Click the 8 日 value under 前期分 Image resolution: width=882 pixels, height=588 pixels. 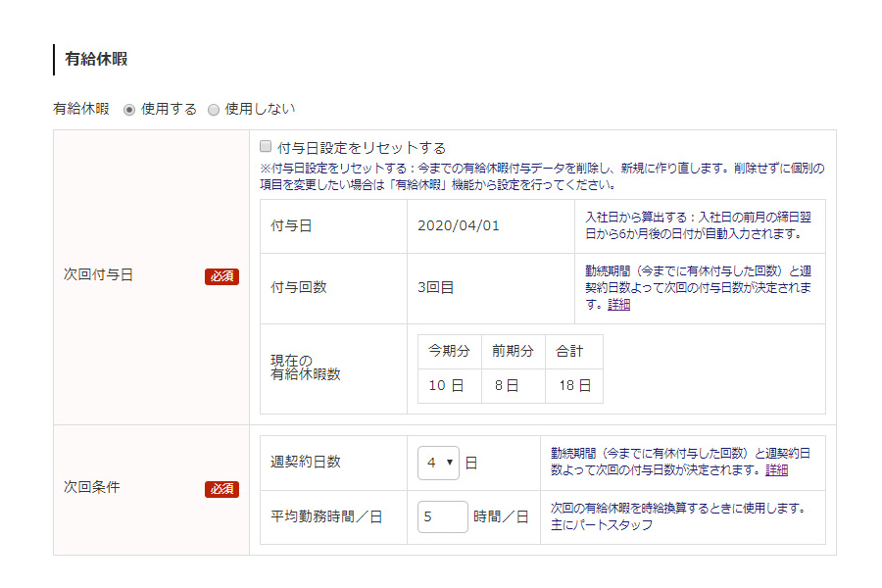click(507, 385)
